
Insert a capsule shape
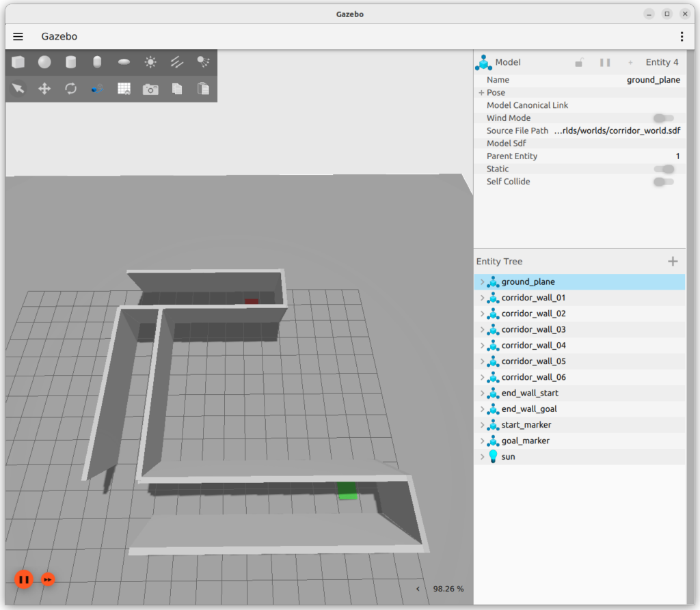point(97,62)
